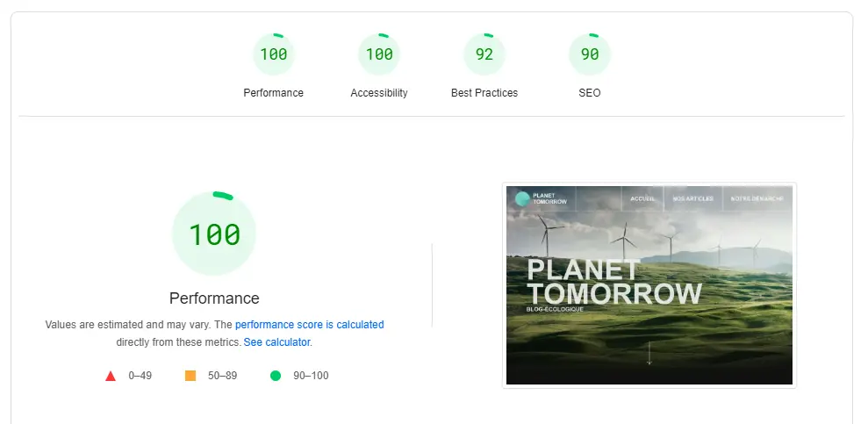Click the large Performance heading text
Screen dimensions: 868x424
tap(214, 298)
